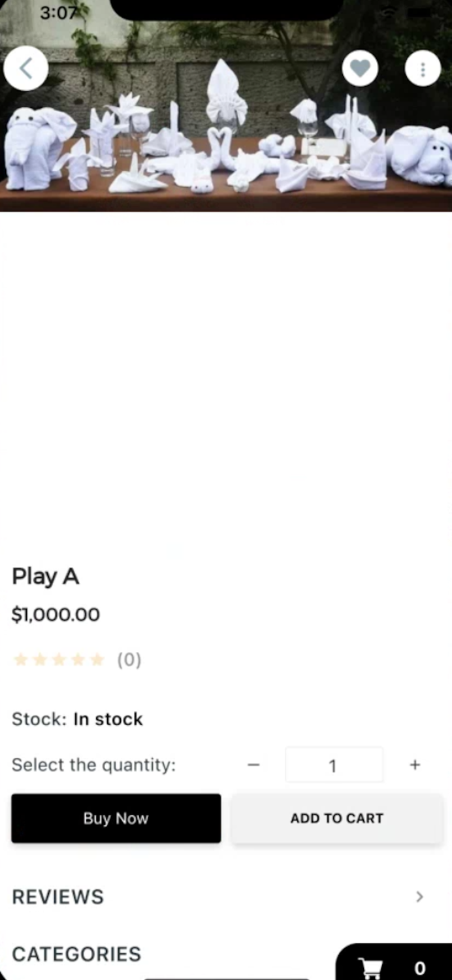Select a three-star rating

coord(59,660)
